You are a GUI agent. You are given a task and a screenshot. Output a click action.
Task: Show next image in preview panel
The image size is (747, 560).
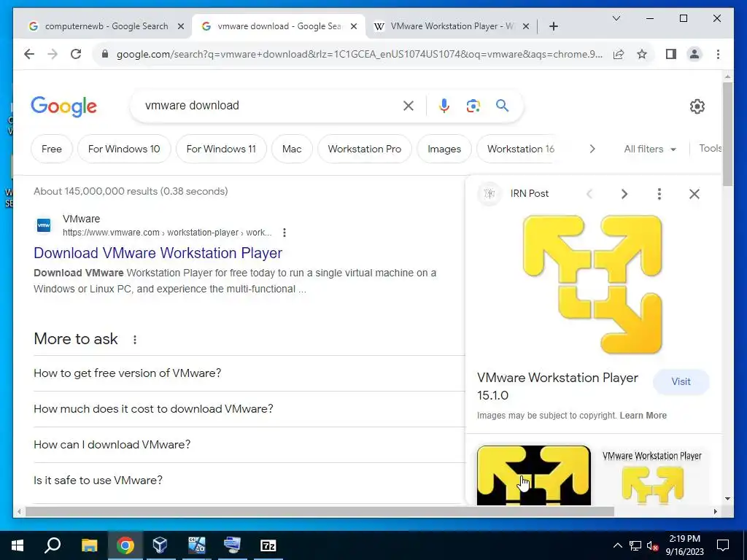pos(624,194)
